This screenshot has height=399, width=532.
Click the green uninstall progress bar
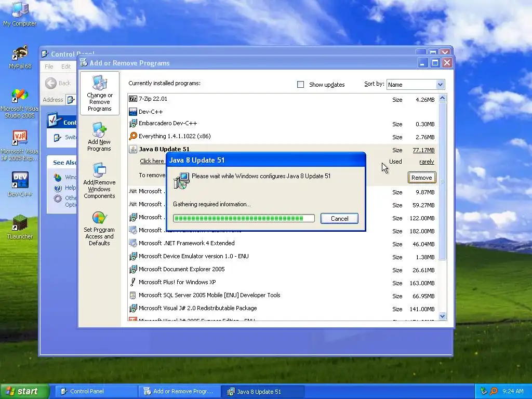[244, 218]
